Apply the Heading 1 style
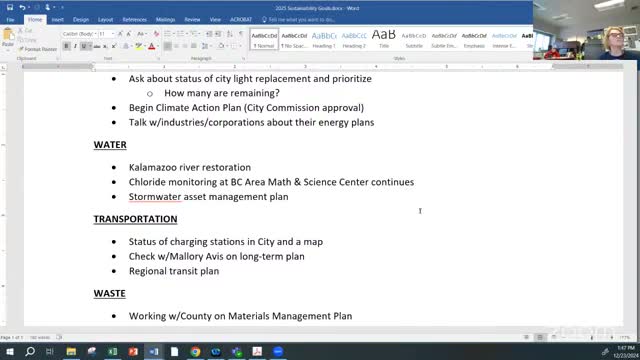640x360 pixels. [x=324, y=40]
